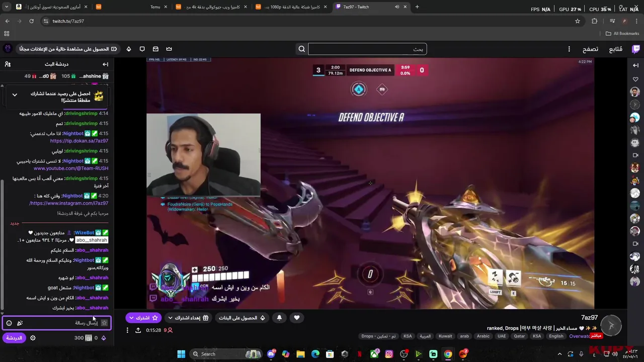This screenshot has height=362, width=644.
Task: Open the youtube.com/@Team-RUSH chat link
Action: [x=71, y=168]
